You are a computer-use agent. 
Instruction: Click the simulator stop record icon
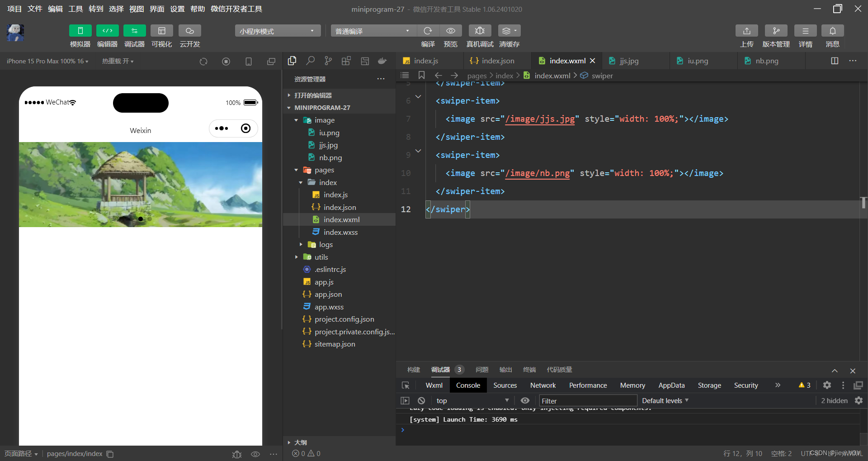[226, 62]
